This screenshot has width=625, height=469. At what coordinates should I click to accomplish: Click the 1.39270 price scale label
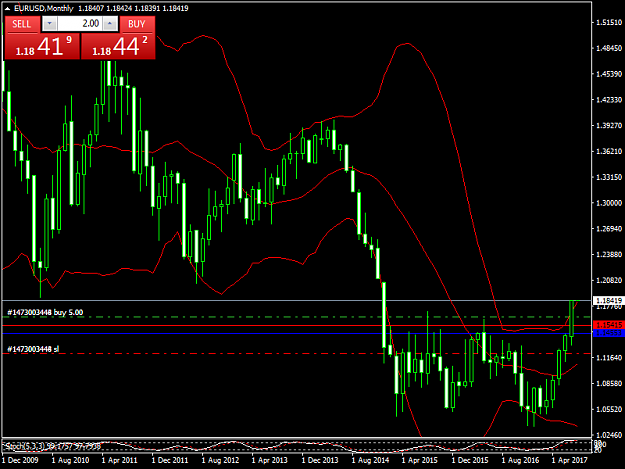tap(609, 126)
